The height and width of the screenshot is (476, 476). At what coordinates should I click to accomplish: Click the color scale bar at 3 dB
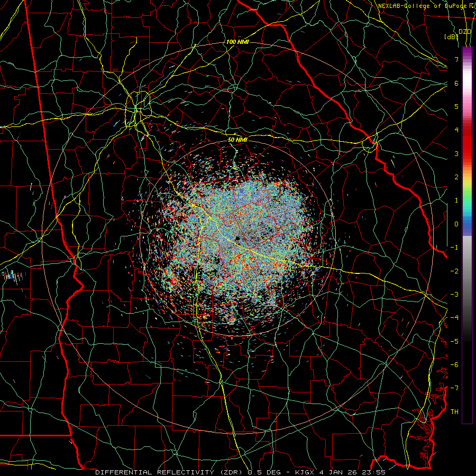click(x=467, y=153)
